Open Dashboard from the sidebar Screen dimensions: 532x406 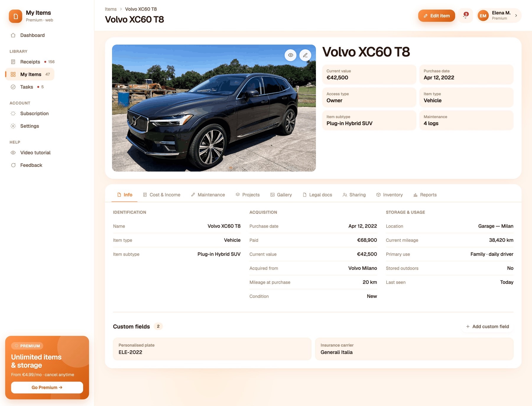(x=32, y=35)
